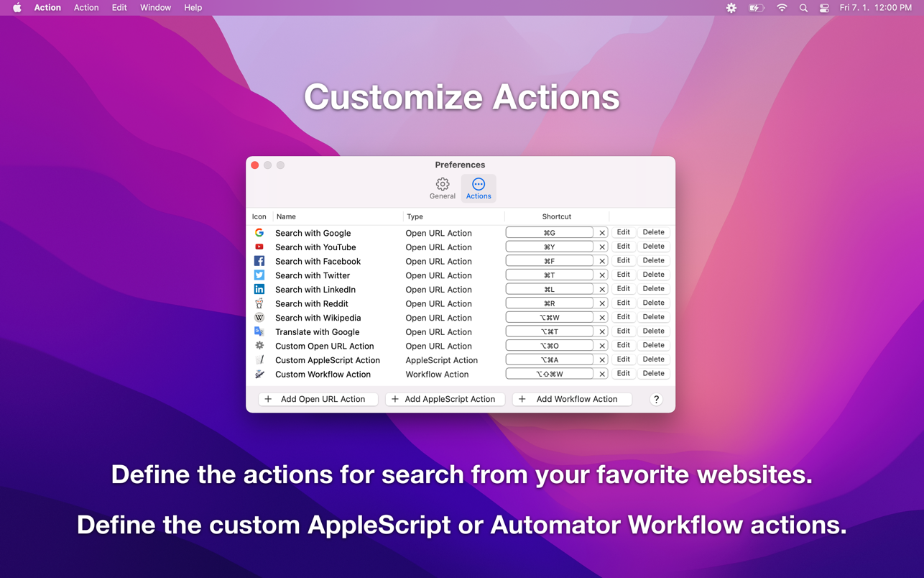Click the Workflow Action type cell
924x578 pixels.
coord(437,374)
